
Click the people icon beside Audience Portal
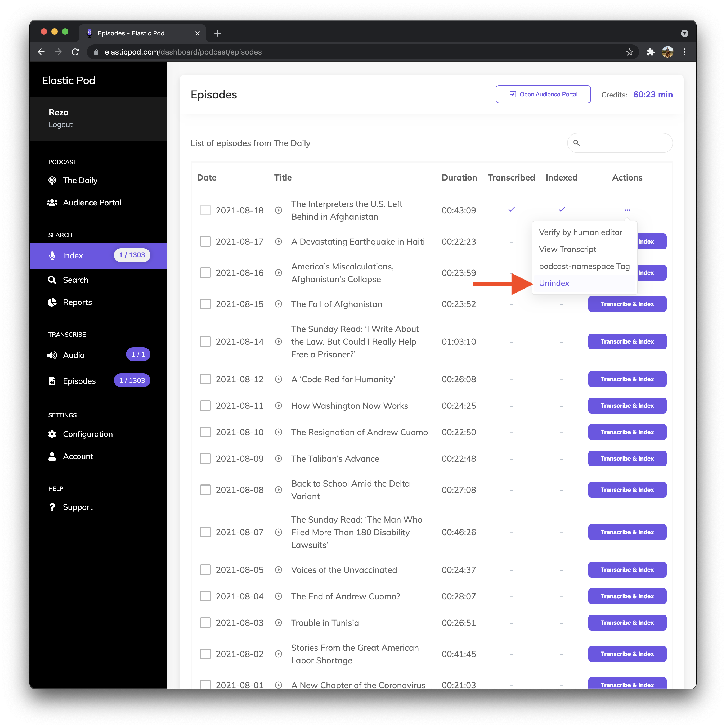pyautogui.click(x=52, y=203)
